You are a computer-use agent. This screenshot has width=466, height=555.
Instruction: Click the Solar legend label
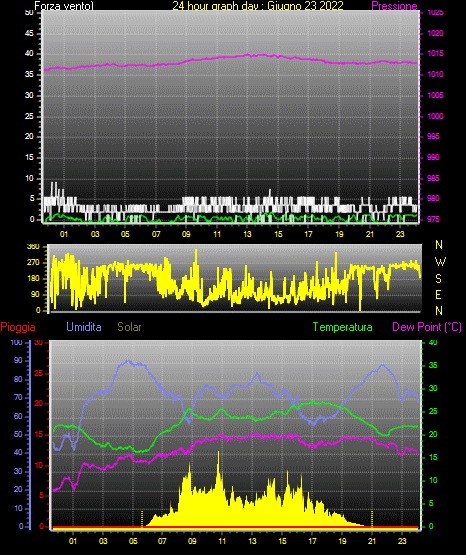pyautogui.click(x=129, y=327)
